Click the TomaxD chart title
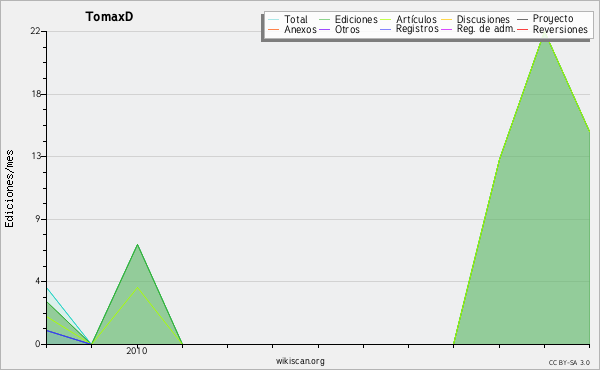Viewport: 600px width, 370px height. [109, 17]
